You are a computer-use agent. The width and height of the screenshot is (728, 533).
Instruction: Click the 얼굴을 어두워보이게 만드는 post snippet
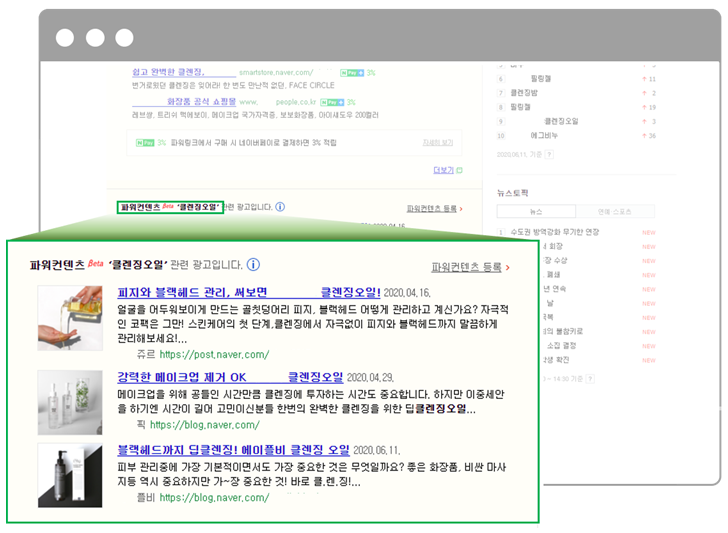click(x=313, y=324)
